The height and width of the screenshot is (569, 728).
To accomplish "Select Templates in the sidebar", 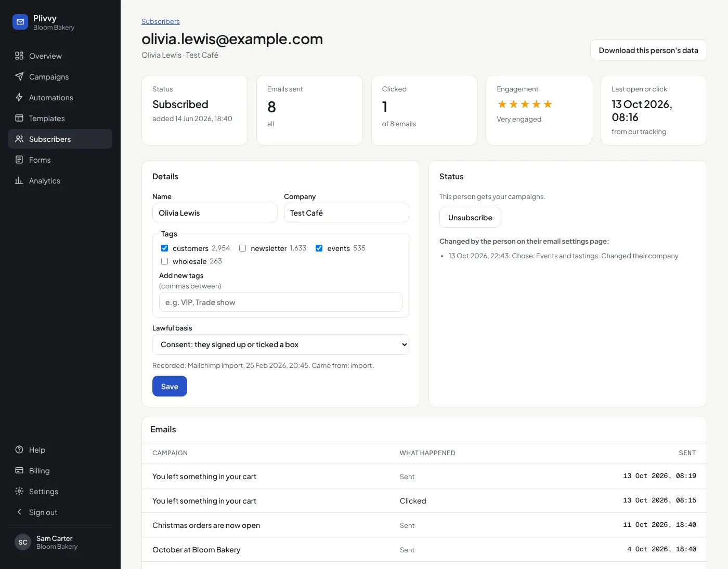I will (x=60, y=118).
